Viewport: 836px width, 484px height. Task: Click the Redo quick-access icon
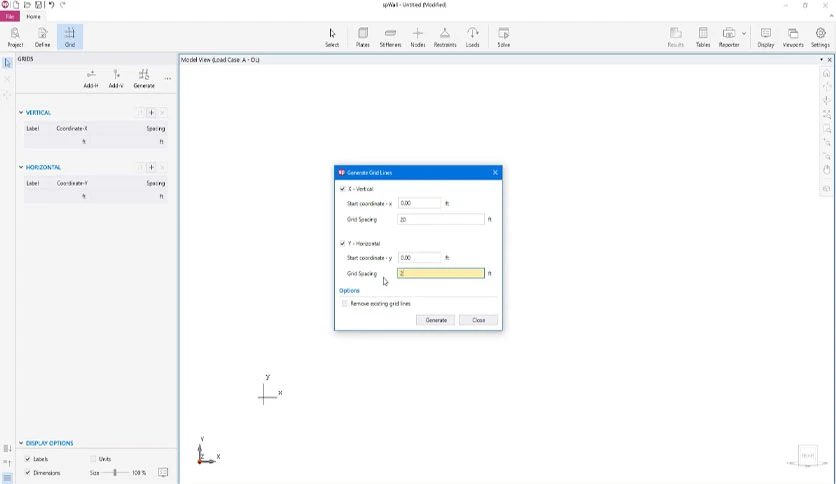click(x=62, y=5)
